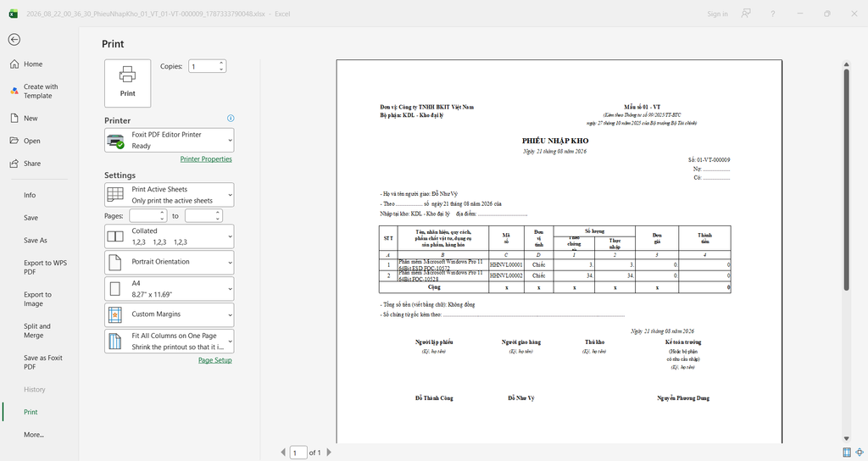This screenshot has height=461, width=868.
Task: Open the Foxit PDF Editor Printer dropdown
Action: click(x=169, y=140)
